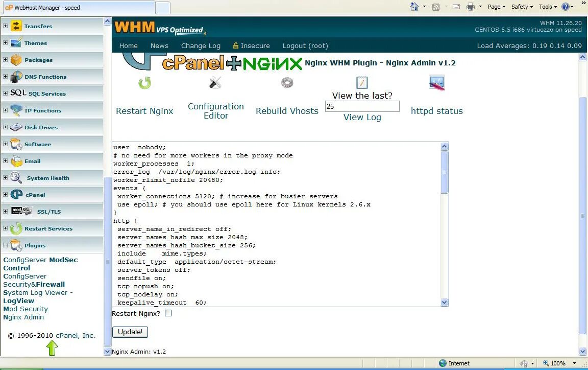588x370 pixels.
Task: Expand the Themes tree node
Action: tap(5, 43)
